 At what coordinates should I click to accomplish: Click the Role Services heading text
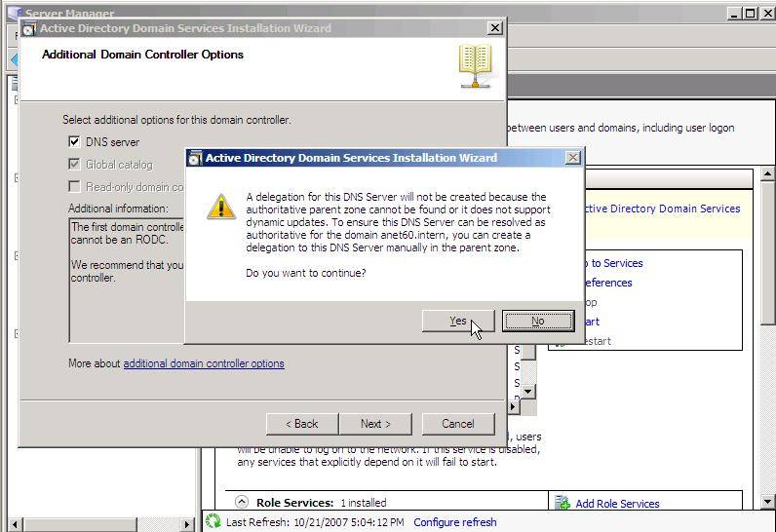point(295,503)
